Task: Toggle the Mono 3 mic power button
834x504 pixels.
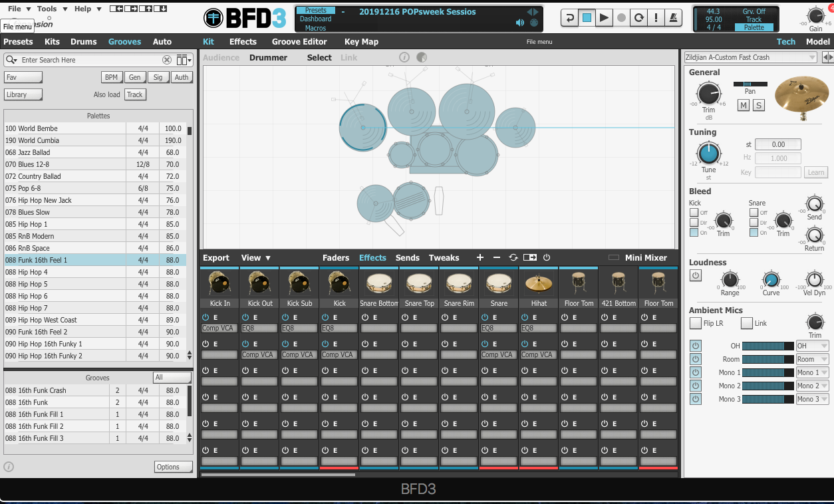Action: (x=696, y=399)
